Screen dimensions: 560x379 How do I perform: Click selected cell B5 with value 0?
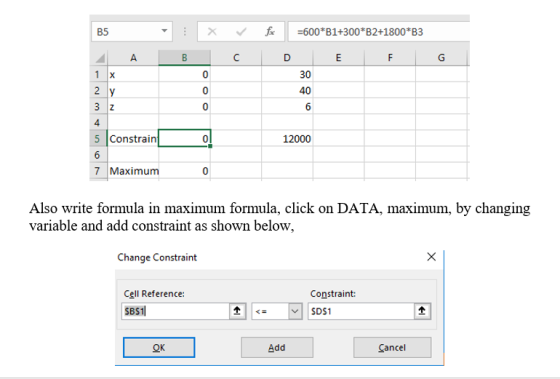pos(184,138)
